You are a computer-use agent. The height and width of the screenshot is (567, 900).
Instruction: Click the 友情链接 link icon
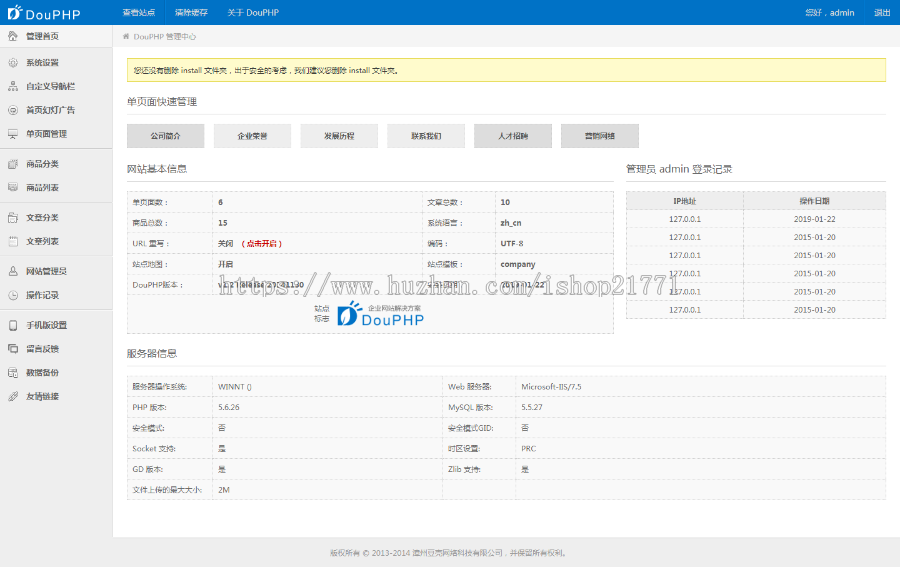tap(13, 396)
